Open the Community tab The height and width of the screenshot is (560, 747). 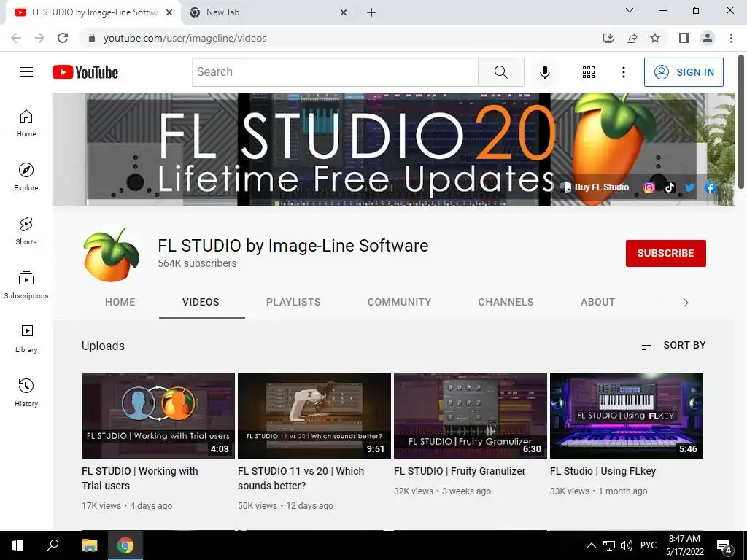click(x=399, y=302)
